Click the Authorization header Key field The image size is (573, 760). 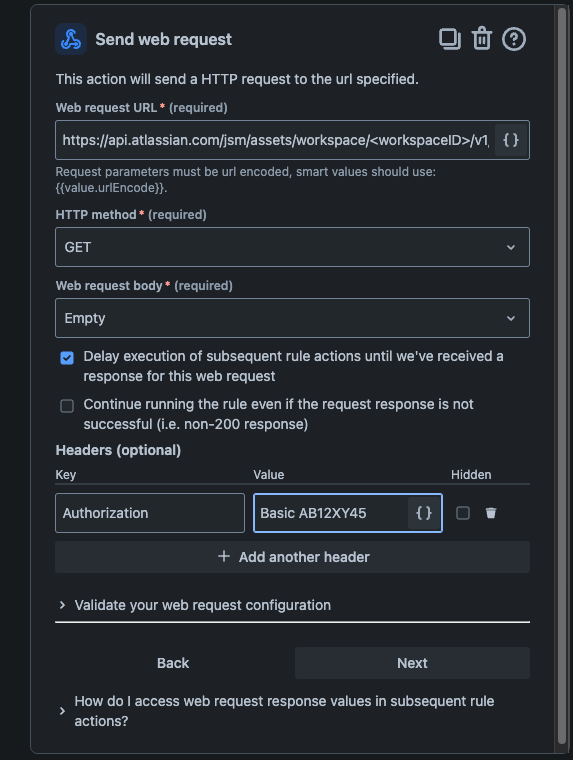(150, 513)
